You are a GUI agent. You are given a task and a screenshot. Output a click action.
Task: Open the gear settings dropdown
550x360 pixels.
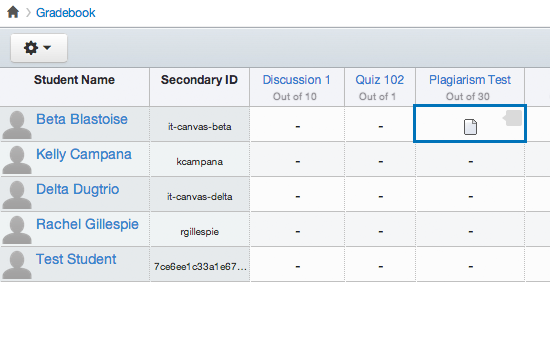click(39, 48)
